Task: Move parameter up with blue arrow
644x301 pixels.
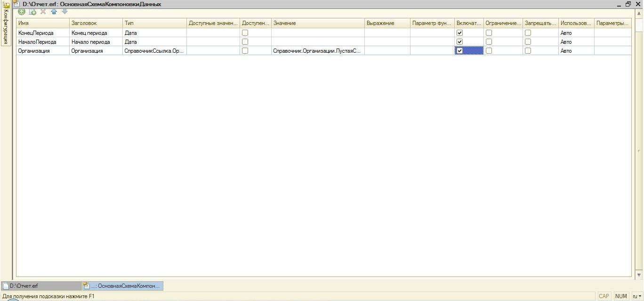Action: point(54,12)
